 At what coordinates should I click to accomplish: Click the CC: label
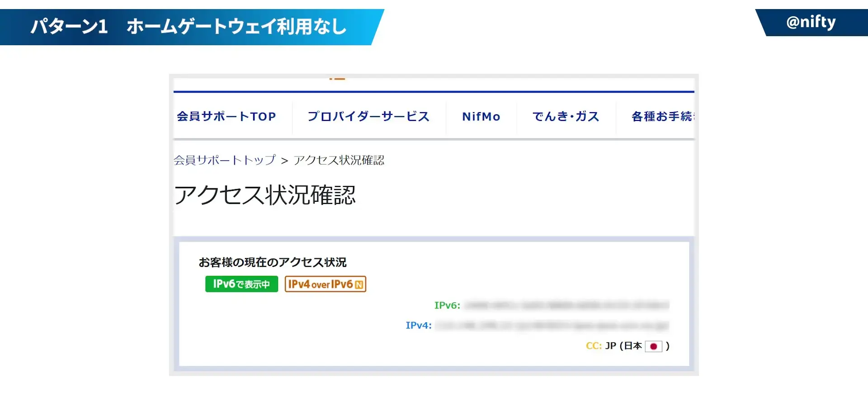(x=594, y=346)
